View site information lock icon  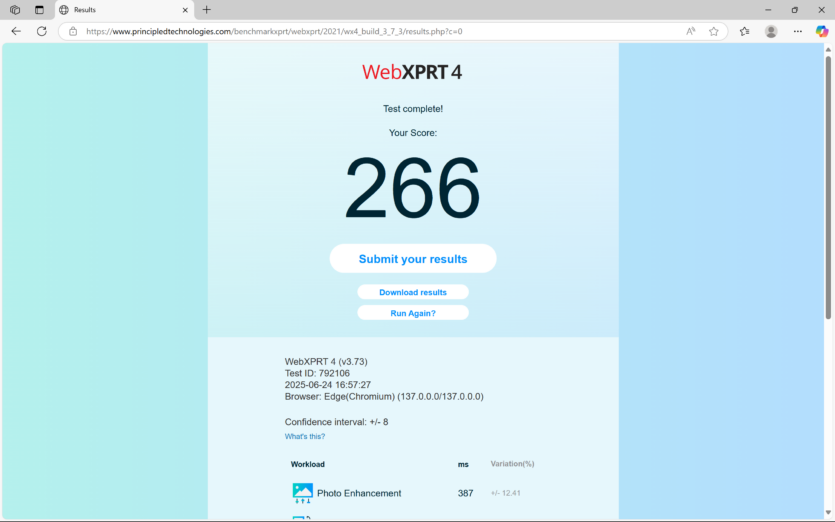[73, 31]
